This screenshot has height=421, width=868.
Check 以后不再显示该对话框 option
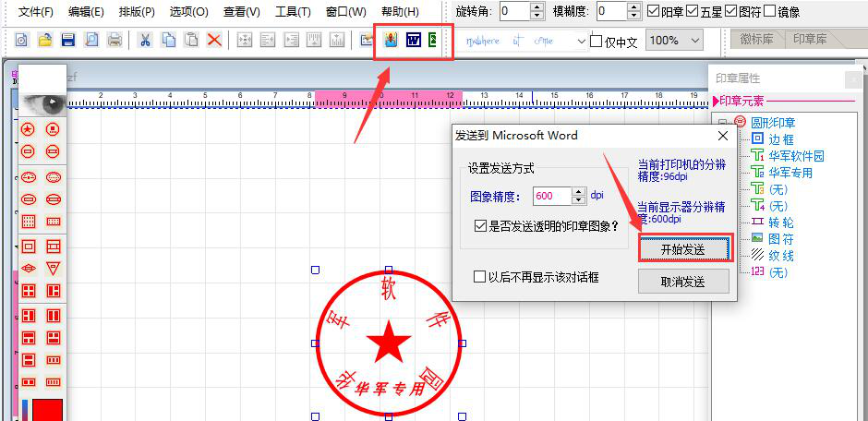point(480,277)
